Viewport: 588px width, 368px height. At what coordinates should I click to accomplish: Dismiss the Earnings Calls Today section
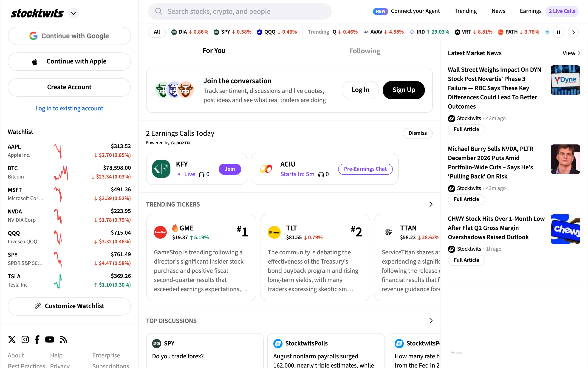pyautogui.click(x=417, y=133)
